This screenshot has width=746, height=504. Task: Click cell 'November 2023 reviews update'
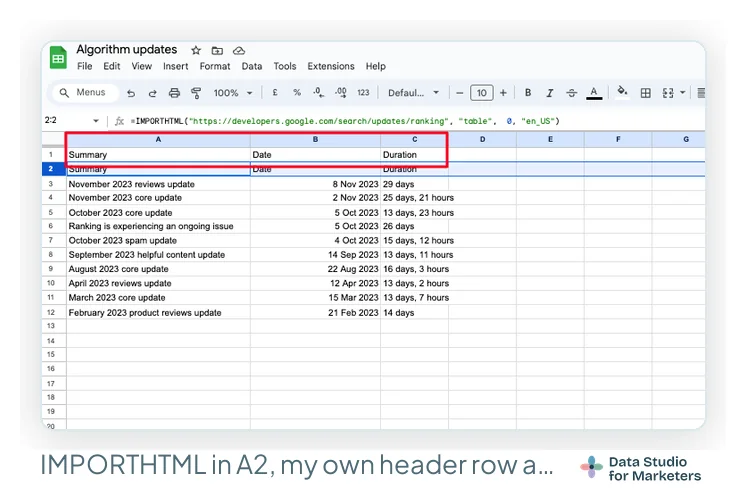pos(158,184)
